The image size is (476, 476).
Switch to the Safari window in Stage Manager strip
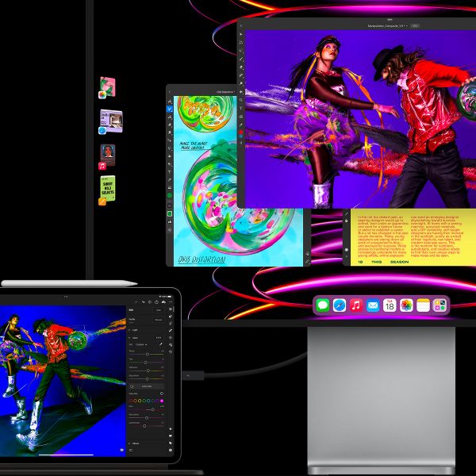110,121
